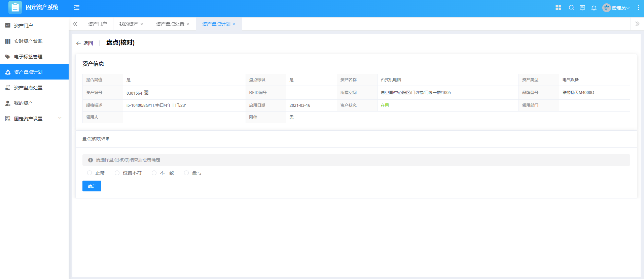644x279 pixels.
Task: Open 实时资产台账 in the sidebar
Action: pyautogui.click(x=28, y=41)
